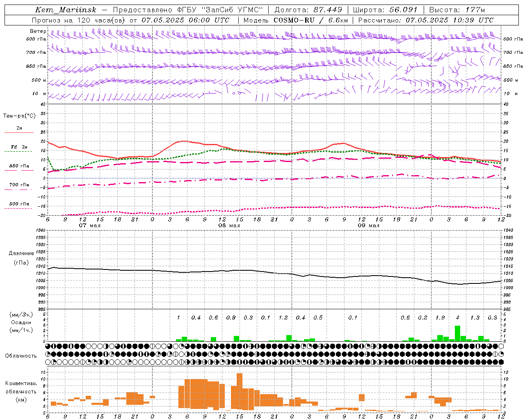Click the 'Тем-ра(°C)' temperature panel label
The width and height of the screenshot is (525, 420).
click(x=19, y=116)
